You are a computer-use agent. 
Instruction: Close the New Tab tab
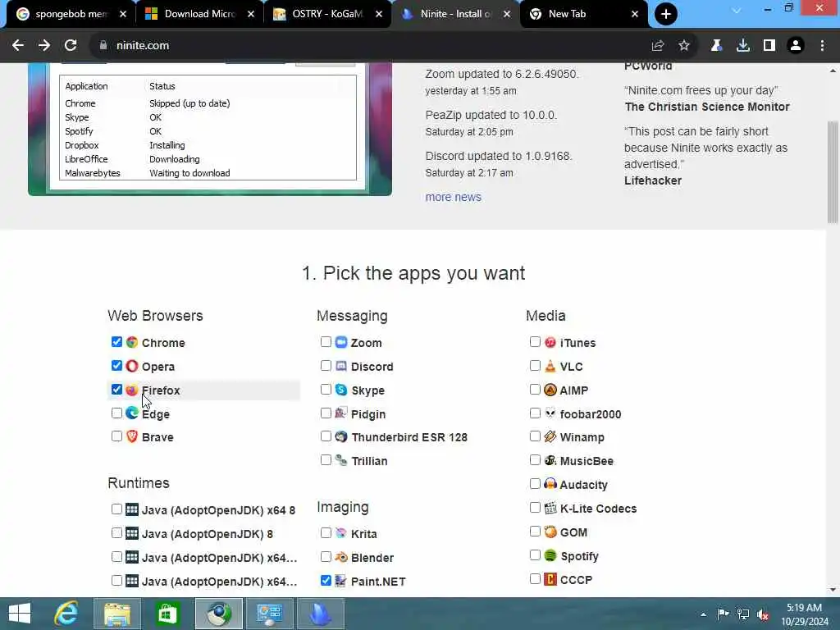[x=635, y=14]
